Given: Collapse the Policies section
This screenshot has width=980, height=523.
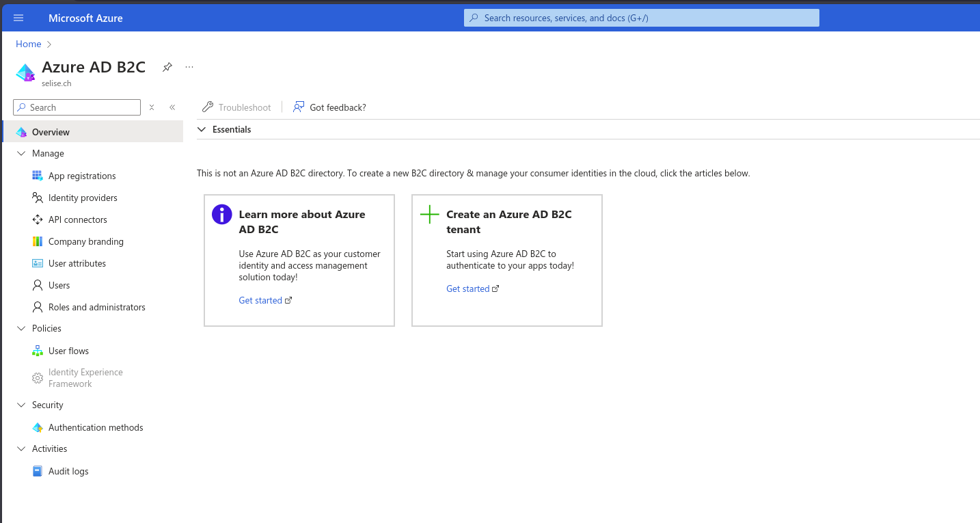Looking at the screenshot, I should point(21,328).
